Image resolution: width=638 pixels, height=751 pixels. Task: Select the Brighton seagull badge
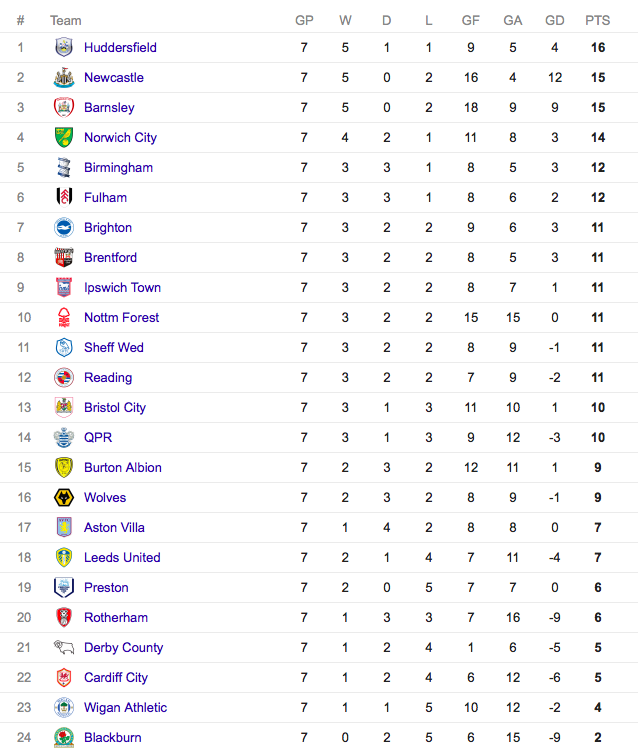point(64,228)
